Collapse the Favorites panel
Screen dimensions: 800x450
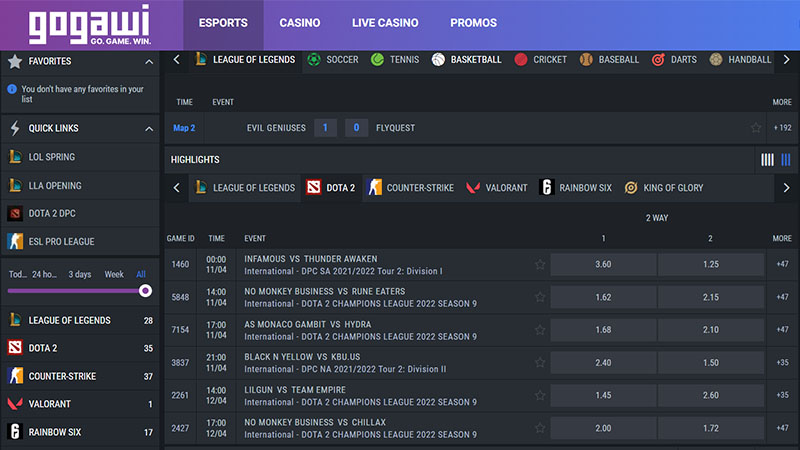(x=148, y=62)
